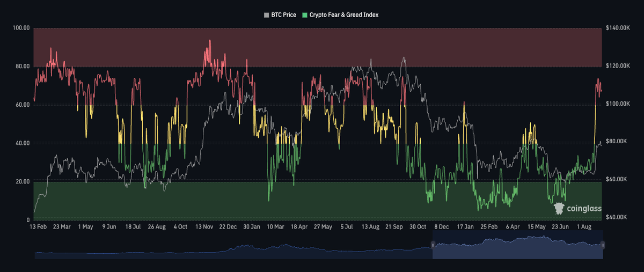Click the $100.00K price axis label

[x=618, y=104]
